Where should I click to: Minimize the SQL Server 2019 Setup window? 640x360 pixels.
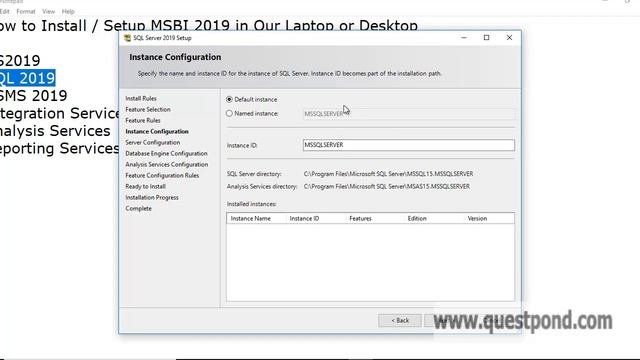pos(464,38)
